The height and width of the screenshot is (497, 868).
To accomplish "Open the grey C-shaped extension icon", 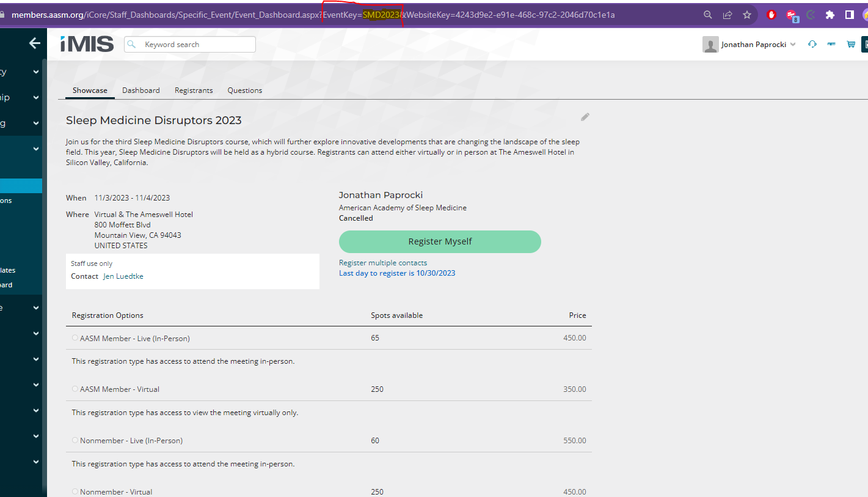I will tap(811, 15).
